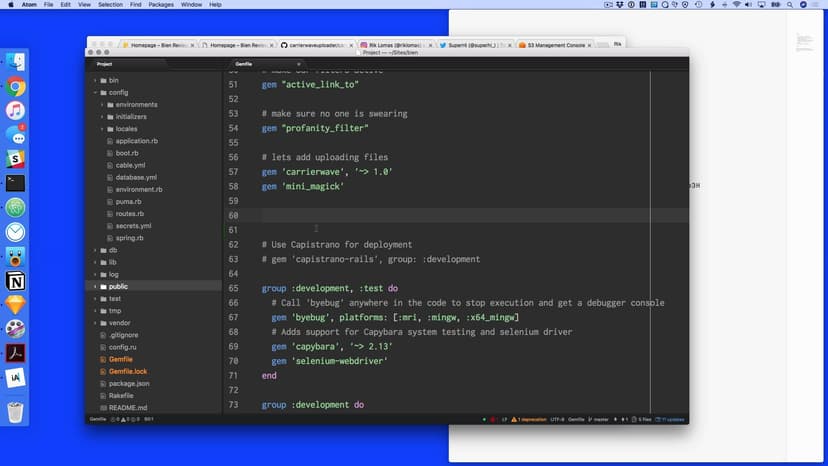Screen dimensions: 828x466
Task: Open Google Chrome from the dock
Action: (x=15, y=87)
